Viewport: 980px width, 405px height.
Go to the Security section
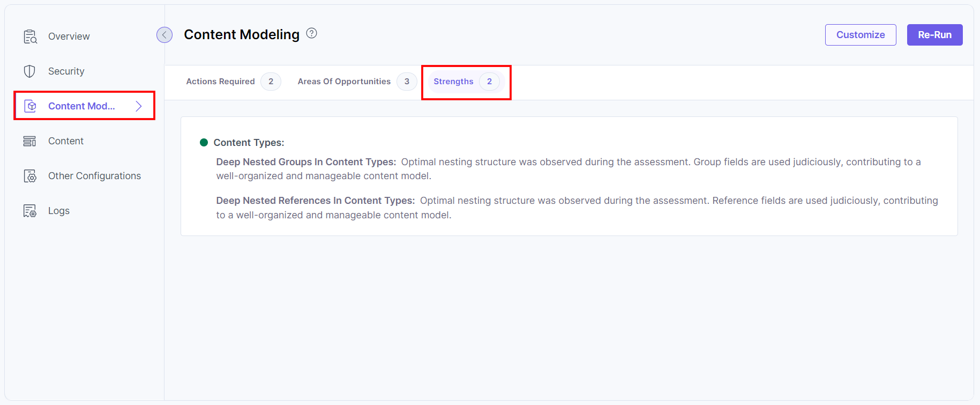66,71
